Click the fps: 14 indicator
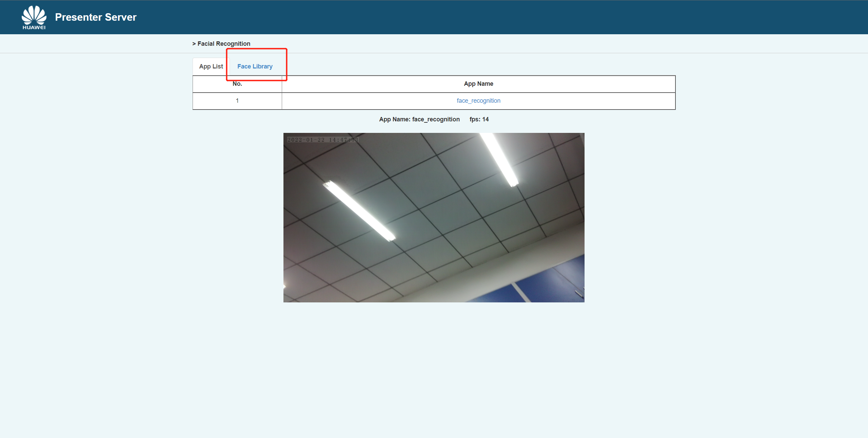This screenshot has width=868, height=438. coord(479,119)
